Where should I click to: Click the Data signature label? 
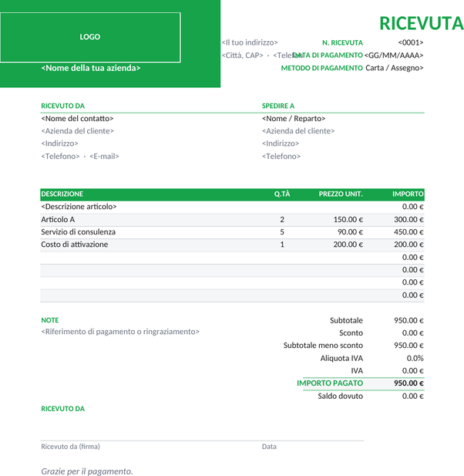click(x=269, y=447)
